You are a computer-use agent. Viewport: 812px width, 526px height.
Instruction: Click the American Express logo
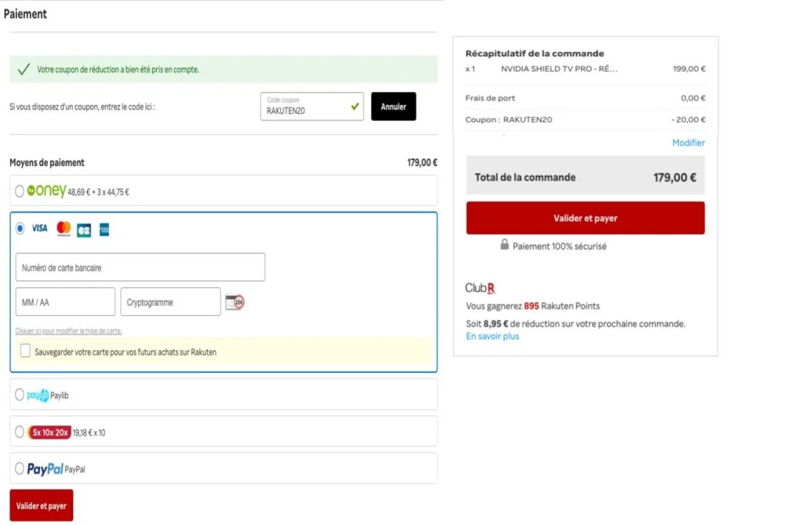pyautogui.click(x=104, y=229)
